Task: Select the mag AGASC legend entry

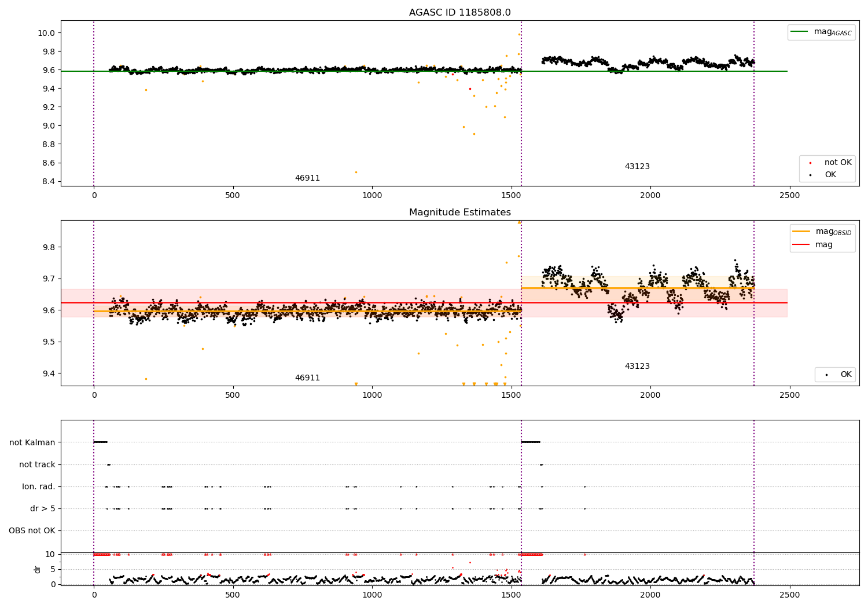Action: (821, 32)
